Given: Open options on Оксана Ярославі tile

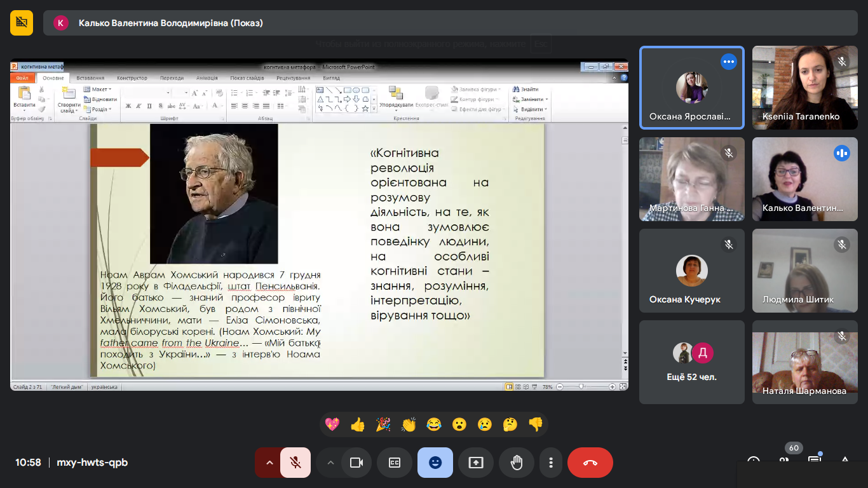Looking at the screenshot, I should [x=729, y=62].
